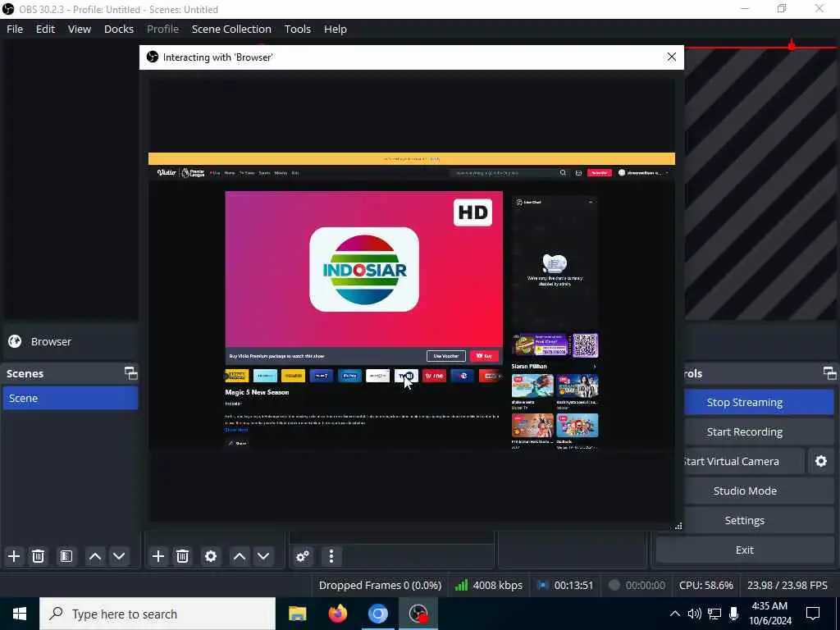Select the Scene item in Scenes list

pos(71,399)
